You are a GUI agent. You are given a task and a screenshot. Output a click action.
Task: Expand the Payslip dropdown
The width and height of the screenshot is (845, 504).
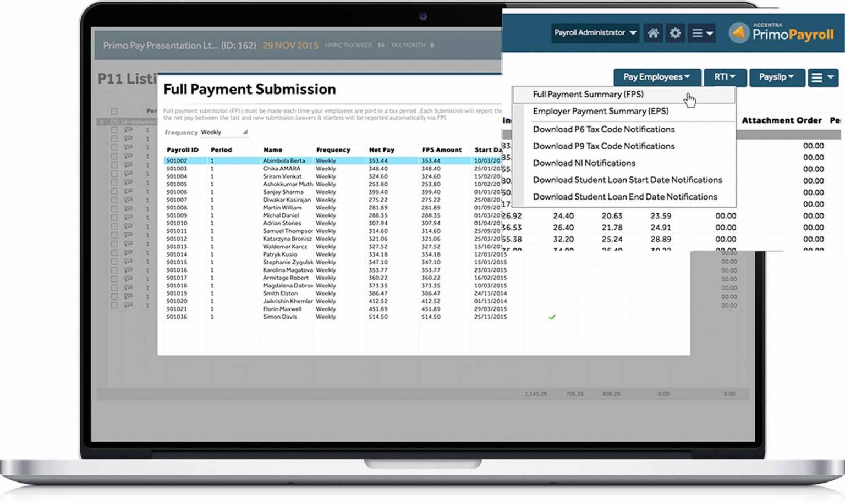(777, 77)
